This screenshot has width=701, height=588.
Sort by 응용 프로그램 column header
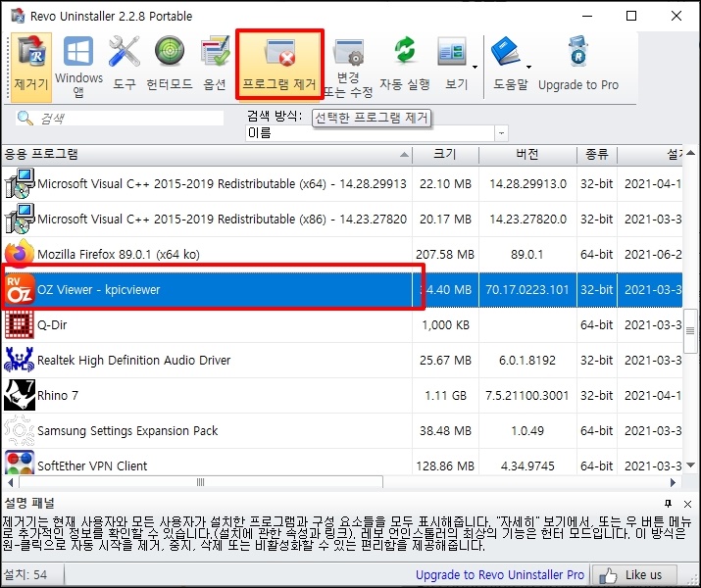pos(207,155)
